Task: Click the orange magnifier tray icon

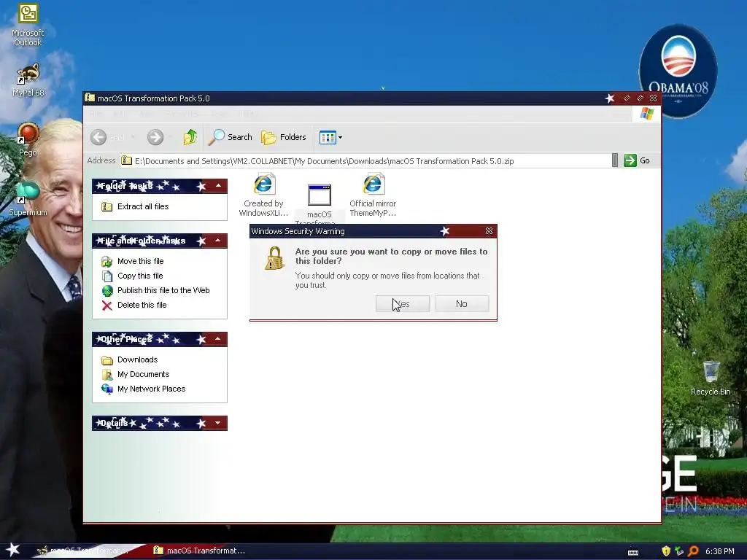Action: point(693,551)
